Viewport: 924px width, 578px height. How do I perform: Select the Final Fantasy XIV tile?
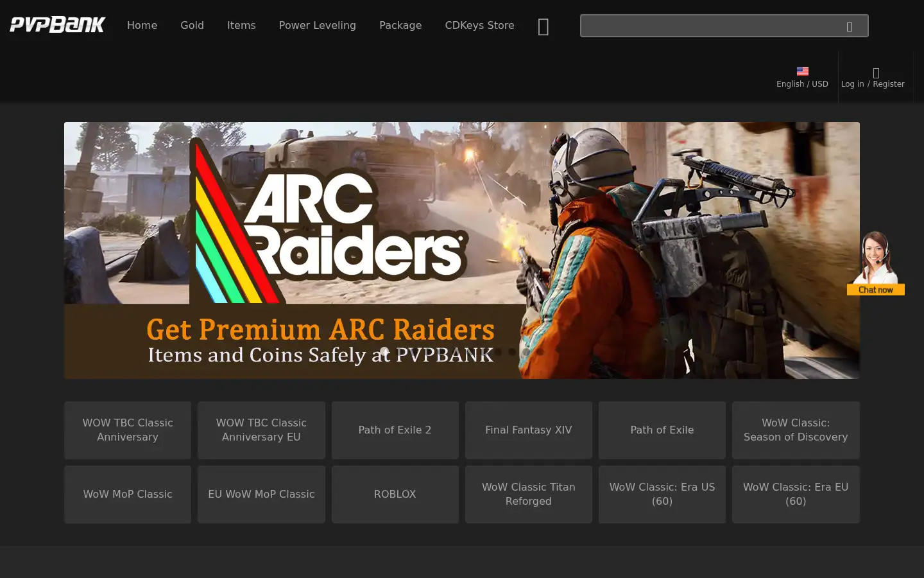coord(529,430)
